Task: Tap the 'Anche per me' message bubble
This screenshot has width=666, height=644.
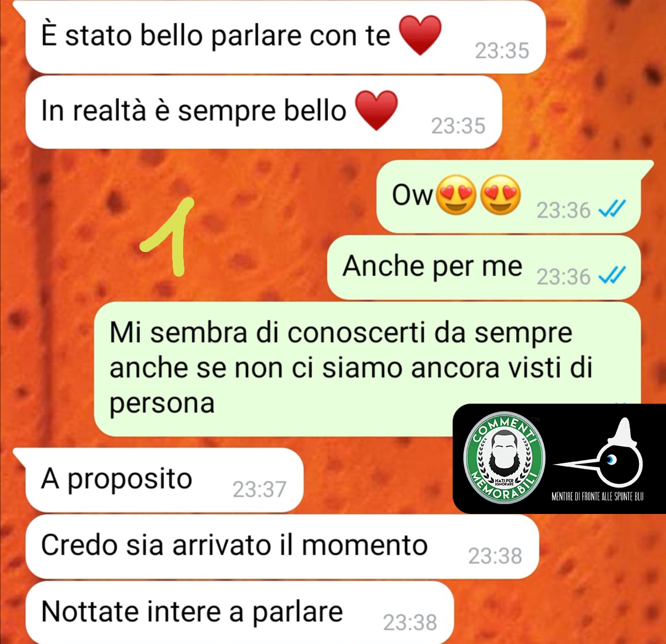Action: 483,267
